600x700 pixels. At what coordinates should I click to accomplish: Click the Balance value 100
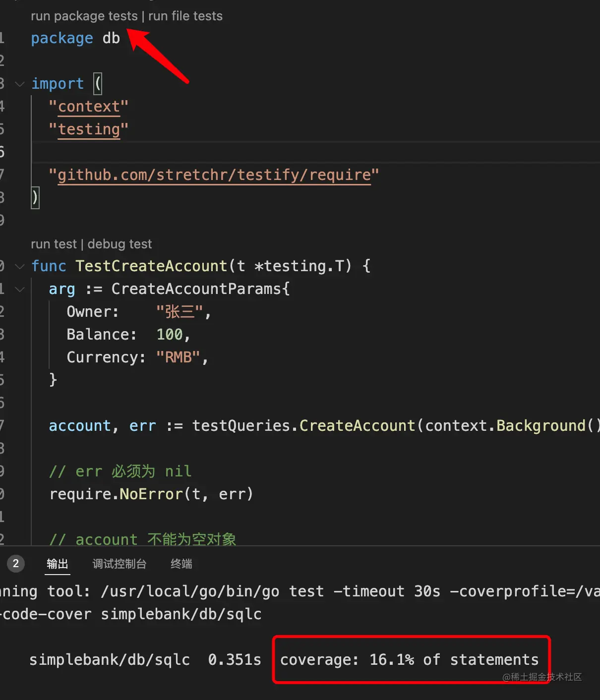coord(170,335)
